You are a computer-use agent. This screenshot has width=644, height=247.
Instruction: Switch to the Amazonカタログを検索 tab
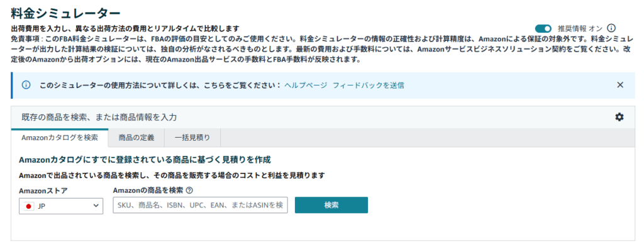60,138
